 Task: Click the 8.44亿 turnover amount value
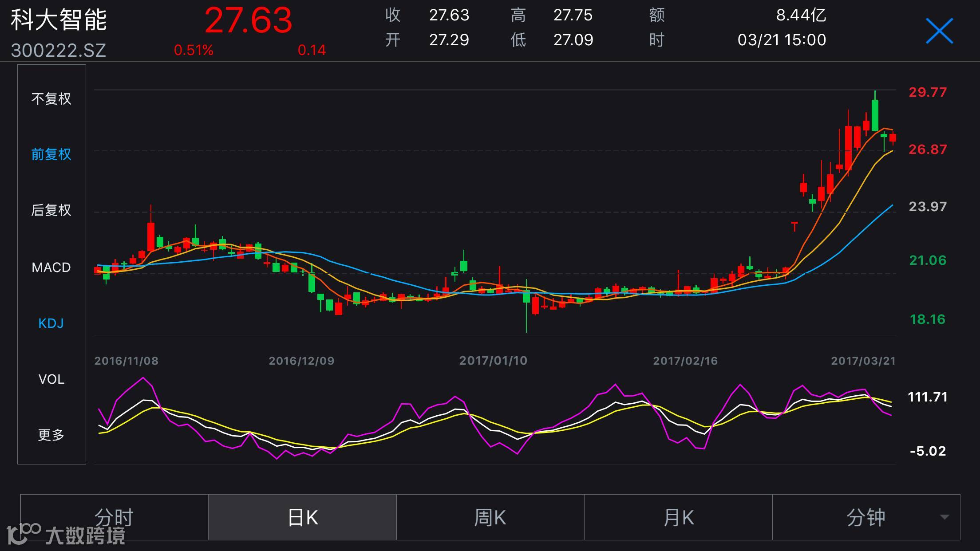click(x=800, y=16)
